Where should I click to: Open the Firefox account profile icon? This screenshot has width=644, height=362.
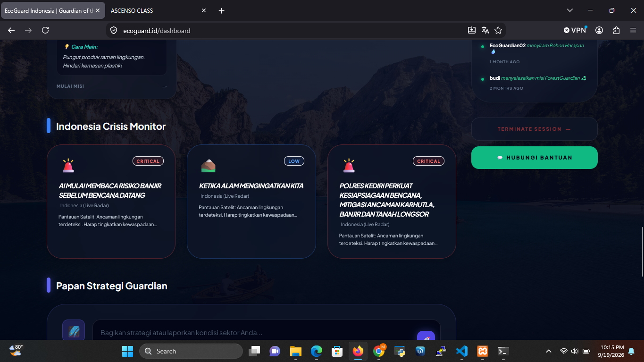(599, 30)
